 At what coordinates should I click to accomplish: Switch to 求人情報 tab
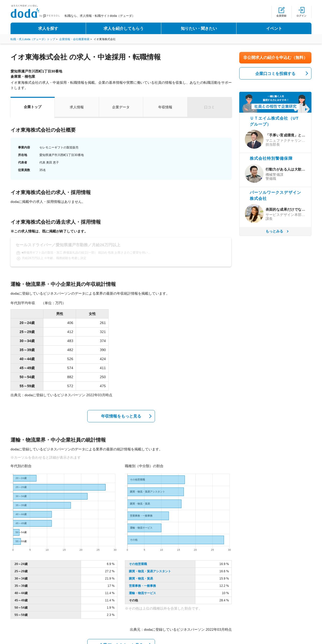pos(77,107)
